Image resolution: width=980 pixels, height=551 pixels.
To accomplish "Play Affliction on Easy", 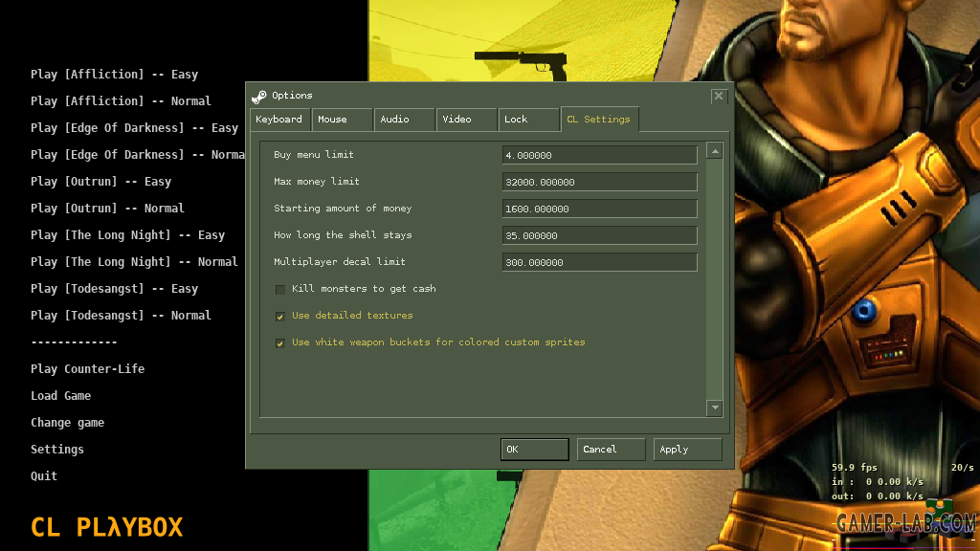I will (115, 75).
